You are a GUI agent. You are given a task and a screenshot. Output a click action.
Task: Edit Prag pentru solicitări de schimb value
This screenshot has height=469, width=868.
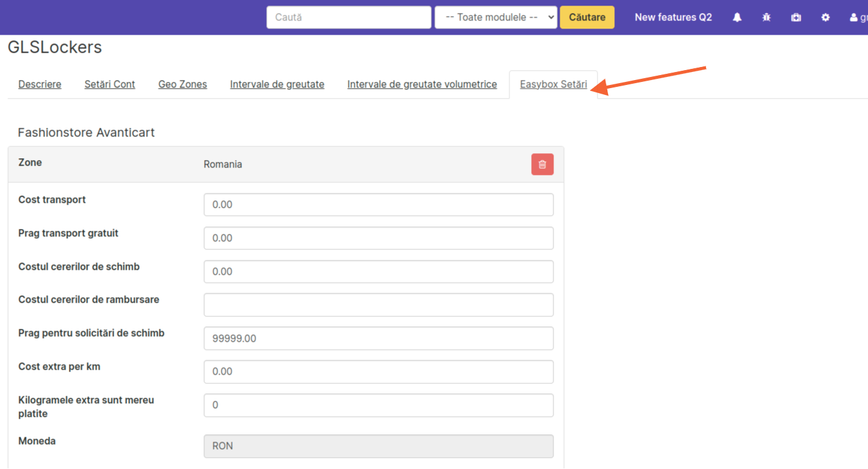coord(378,339)
